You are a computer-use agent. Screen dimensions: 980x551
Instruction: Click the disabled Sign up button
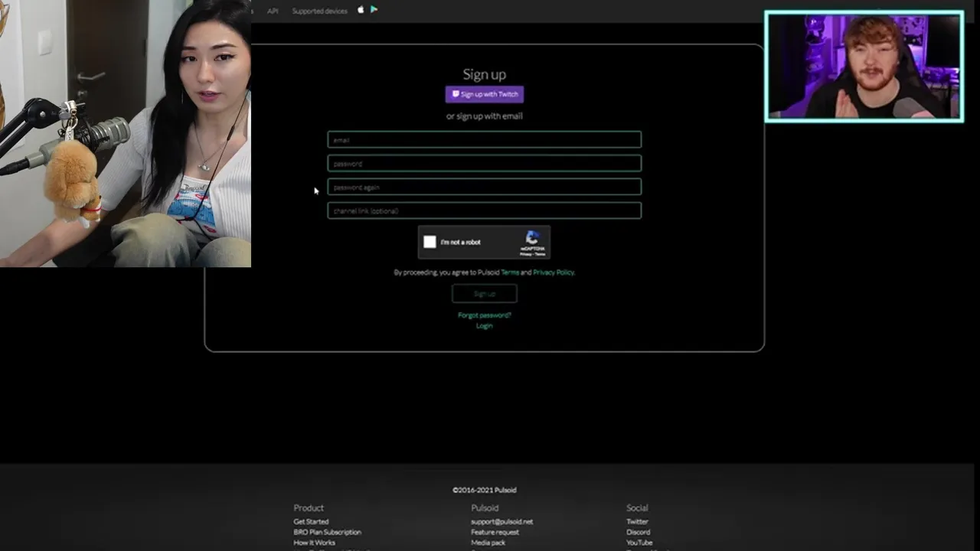tap(485, 294)
